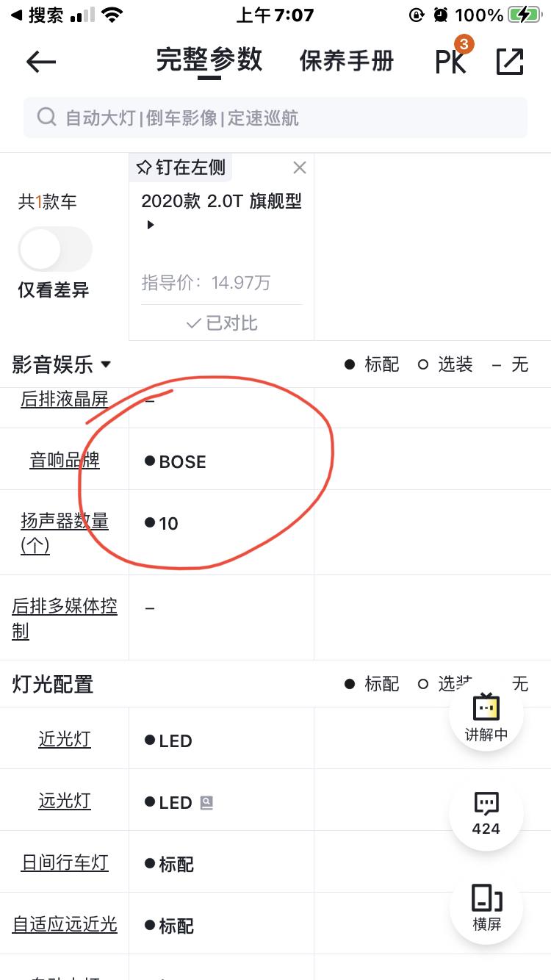
Task: Switch to the 保养手册 tab
Action: point(347,61)
